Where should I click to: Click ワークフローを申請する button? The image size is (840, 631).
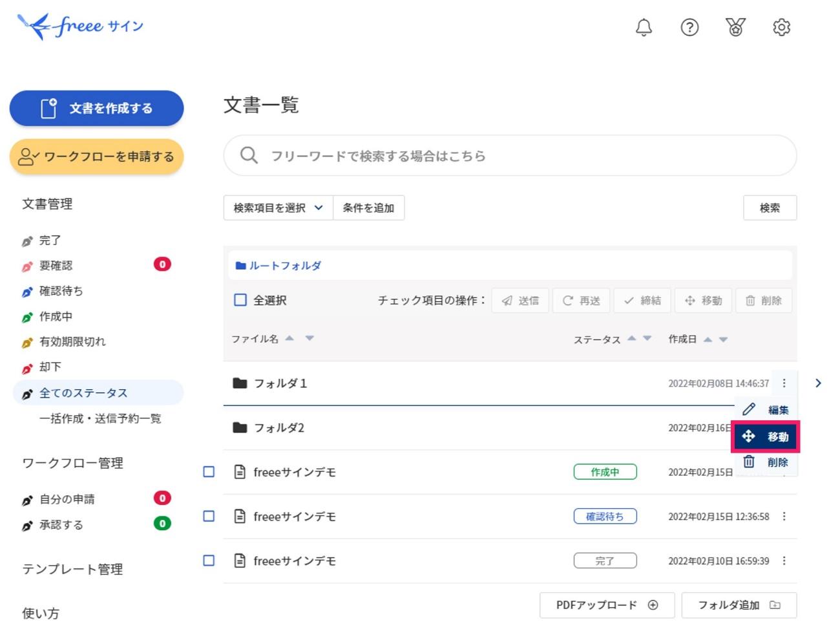[x=96, y=156]
